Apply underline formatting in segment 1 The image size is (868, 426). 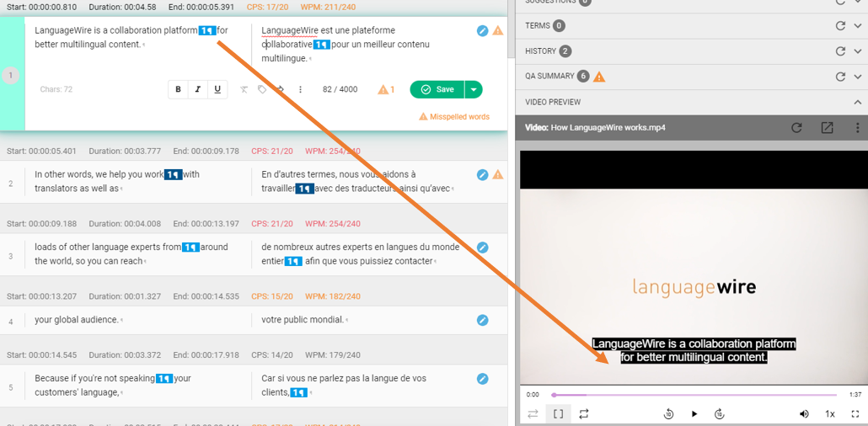(x=217, y=89)
